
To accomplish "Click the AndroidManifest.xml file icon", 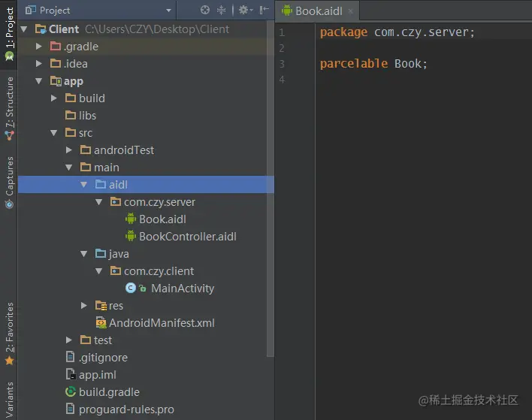I will pos(101,322).
